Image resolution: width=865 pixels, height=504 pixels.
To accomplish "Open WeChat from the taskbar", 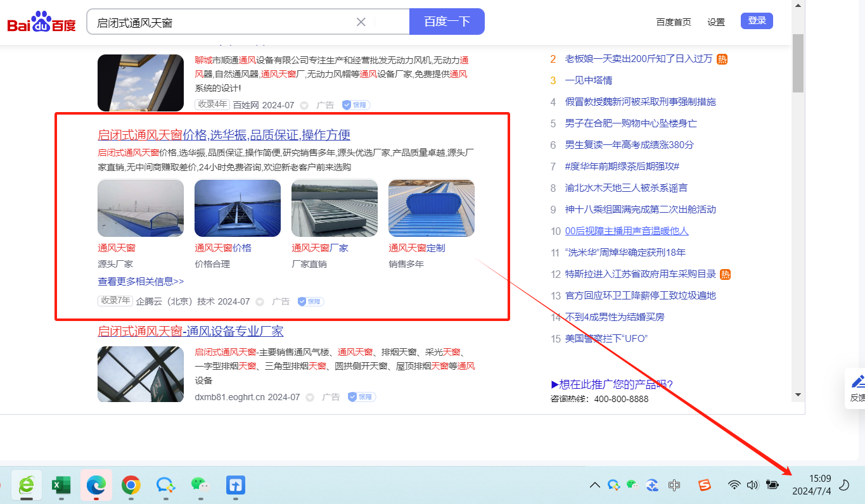I will tap(200, 485).
